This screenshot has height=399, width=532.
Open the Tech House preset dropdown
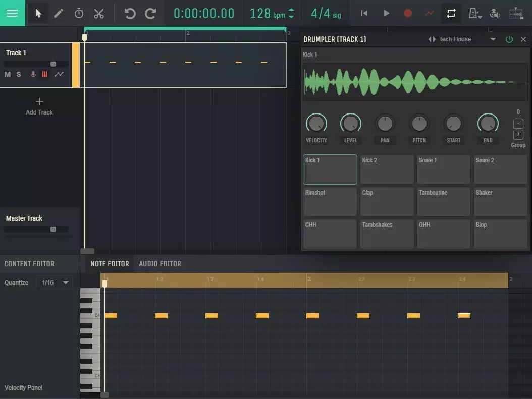coord(493,39)
